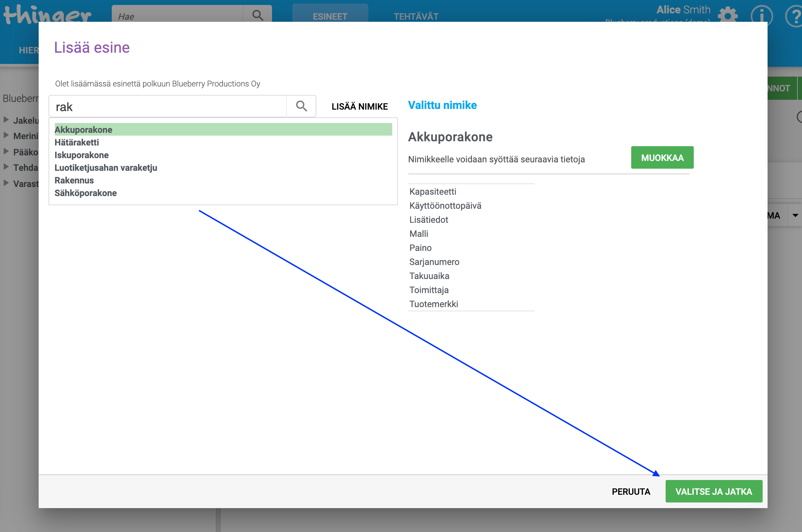Open the dropdown arrow beside MA
Image resolution: width=802 pixels, height=532 pixels.
click(795, 215)
